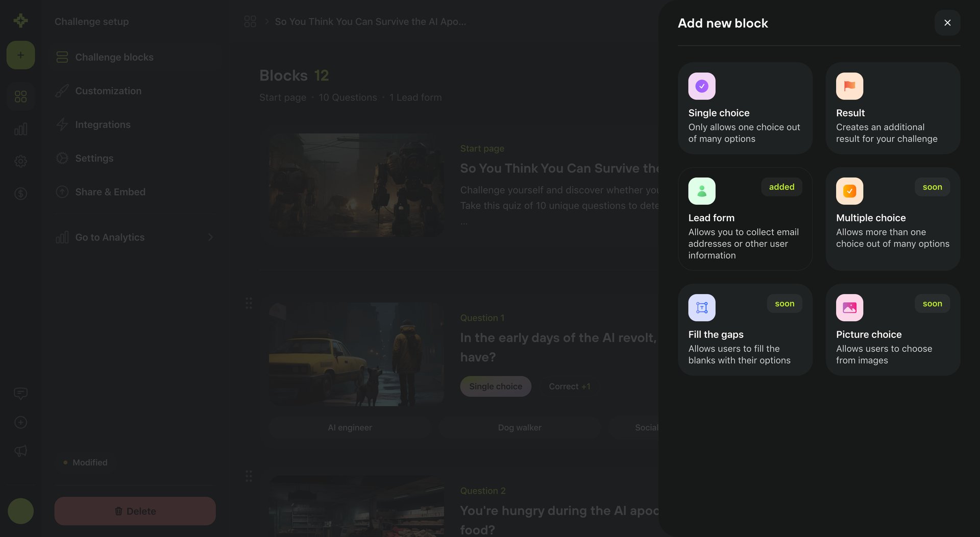This screenshot has height=537, width=980.
Task: Click the breadcrumb chevron next to the grid icon
Action: pyautogui.click(x=266, y=21)
